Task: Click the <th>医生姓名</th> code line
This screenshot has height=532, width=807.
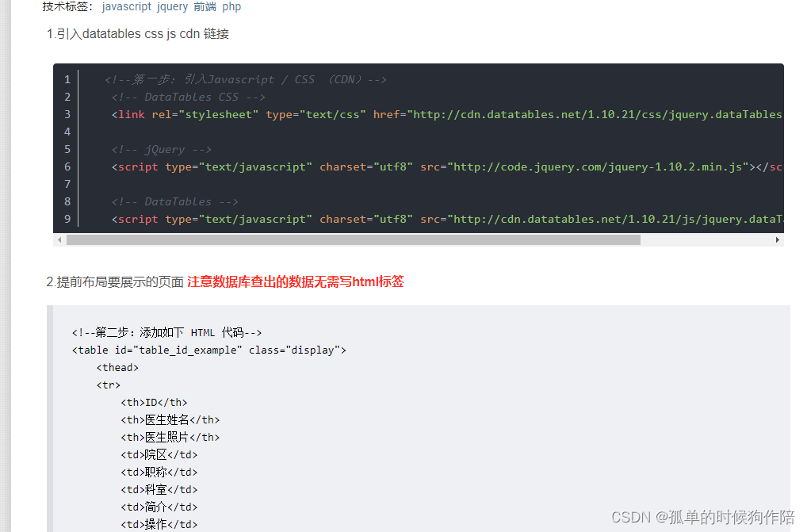Action: click(x=172, y=419)
